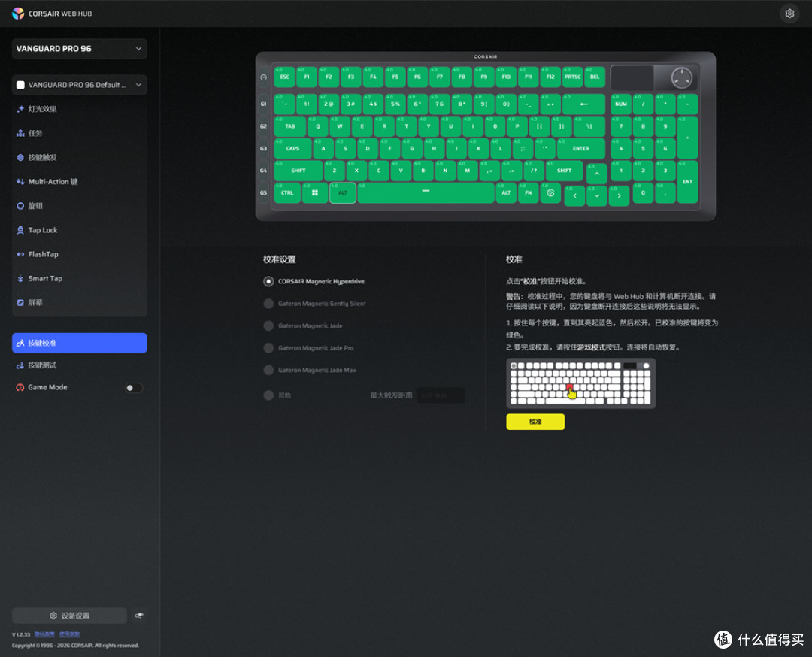Click the NUM lock key
The height and width of the screenshot is (657, 812).
coord(621,104)
